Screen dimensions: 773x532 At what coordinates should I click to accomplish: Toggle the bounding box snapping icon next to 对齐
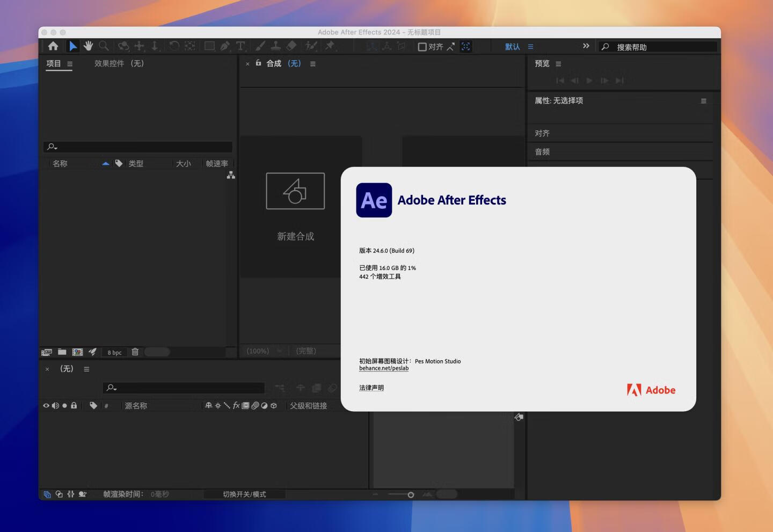tap(466, 46)
